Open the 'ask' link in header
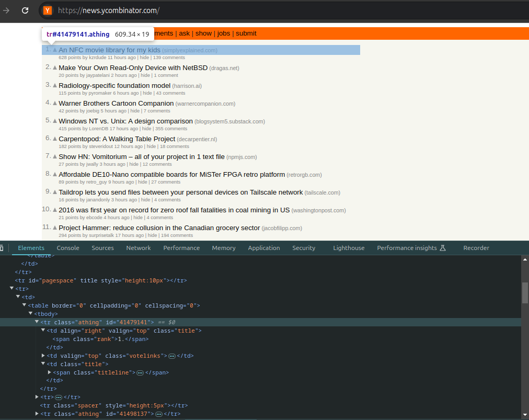The width and height of the screenshot is (529, 420). (x=184, y=33)
